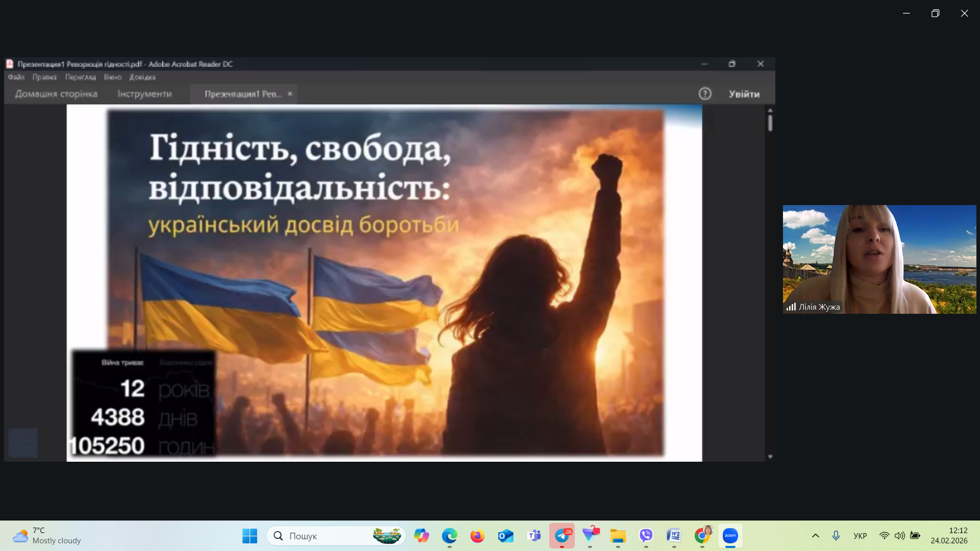Open the Windows Start menu

250,536
